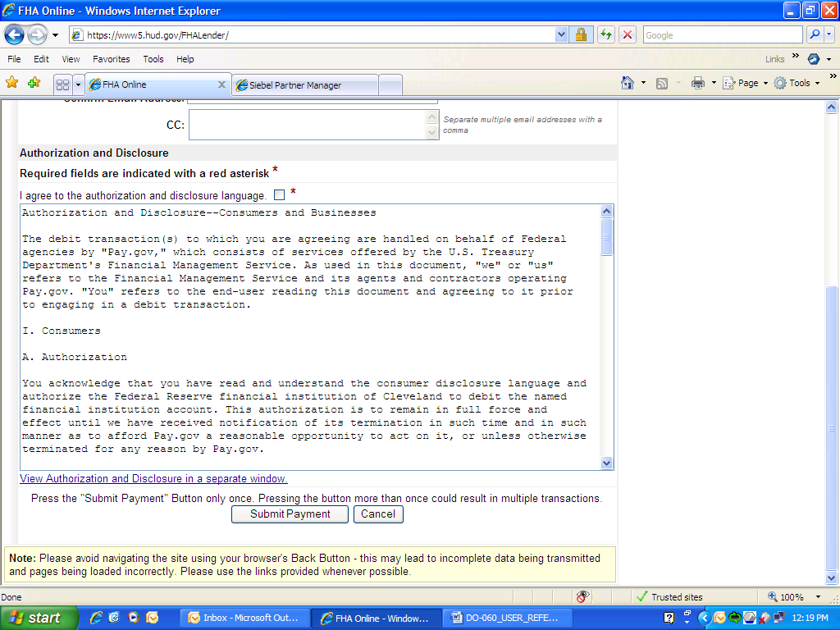
Task: Click the Print icon
Action: pos(697,83)
